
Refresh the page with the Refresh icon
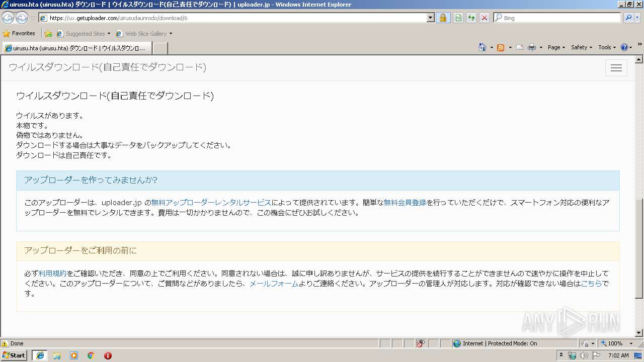[471, 18]
